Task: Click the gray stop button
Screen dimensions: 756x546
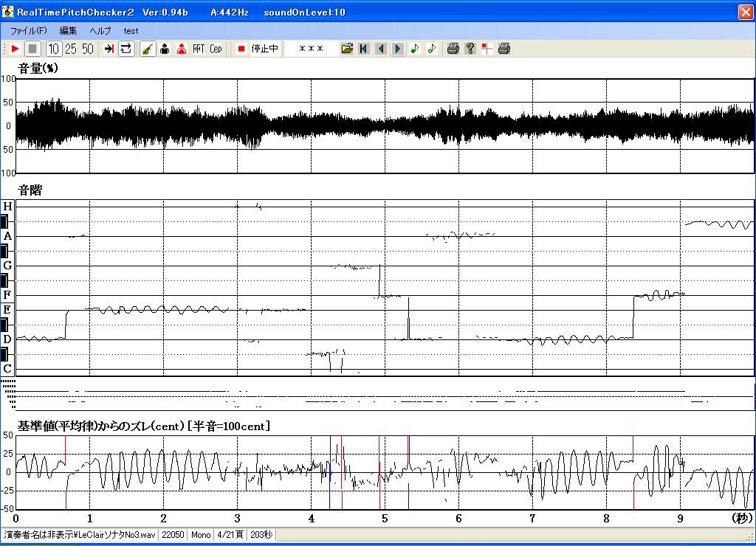Action: pyautogui.click(x=32, y=49)
